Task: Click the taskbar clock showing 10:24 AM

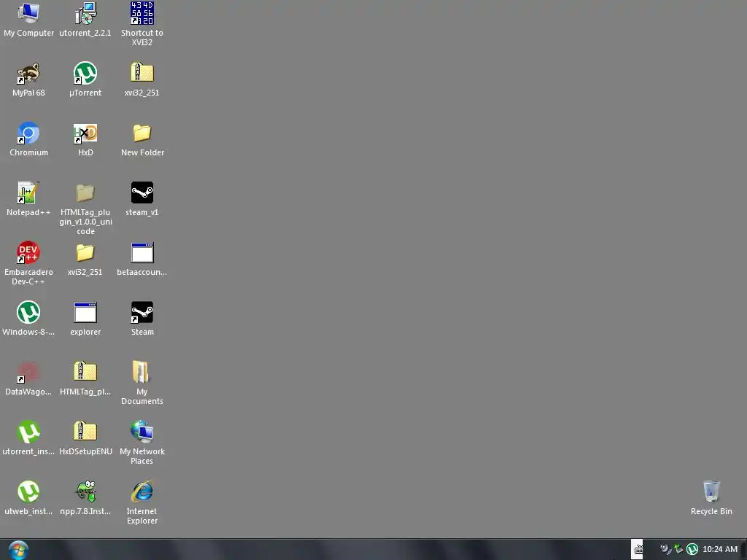Action: pos(720,550)
